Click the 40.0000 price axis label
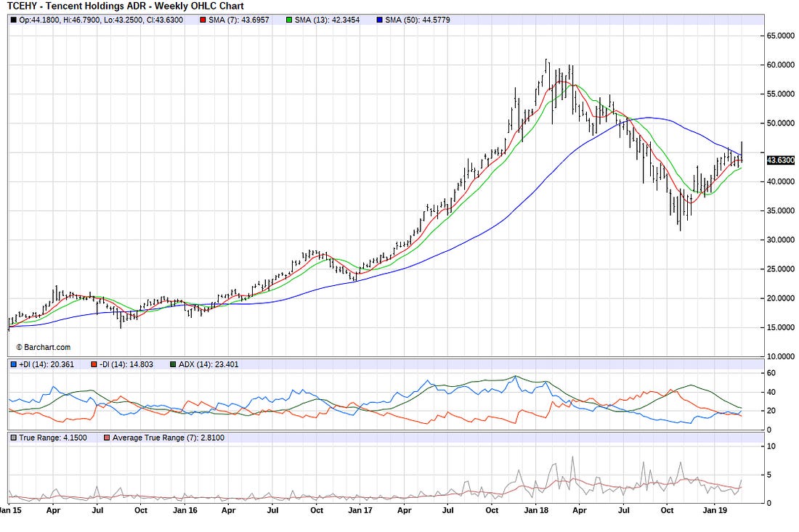 point(781,181)
